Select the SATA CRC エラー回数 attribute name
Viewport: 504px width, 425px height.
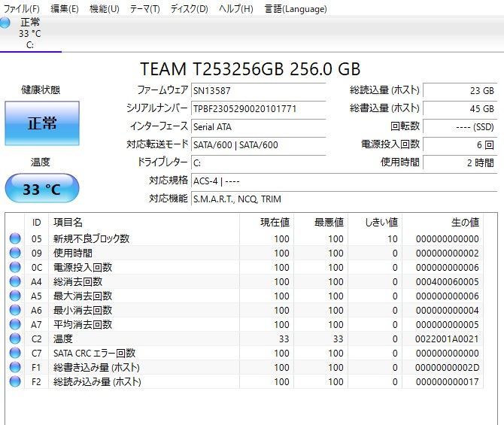pyautogui.click(x=94, y=353)
